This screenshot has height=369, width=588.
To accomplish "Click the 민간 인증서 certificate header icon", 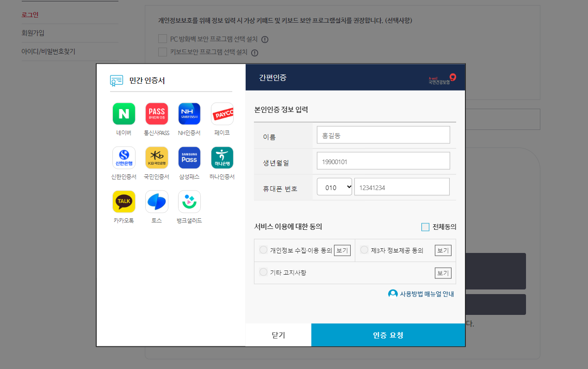I will (x=116, y=80).
